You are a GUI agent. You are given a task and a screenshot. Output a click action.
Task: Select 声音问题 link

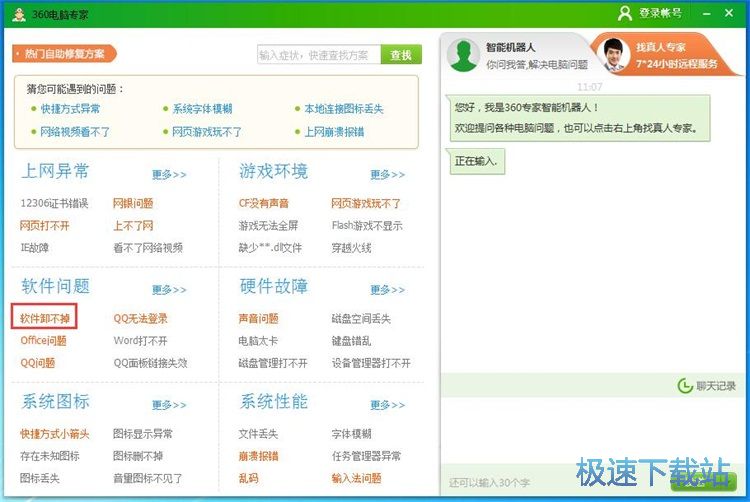pyautogui.click(x=258, y=318)
